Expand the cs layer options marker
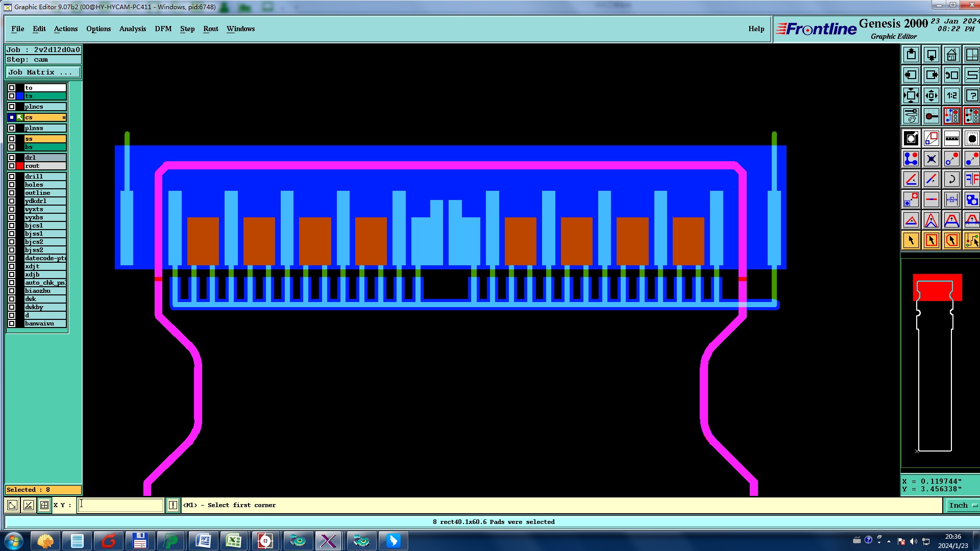 pyautogui.click(x=64, y=117)
